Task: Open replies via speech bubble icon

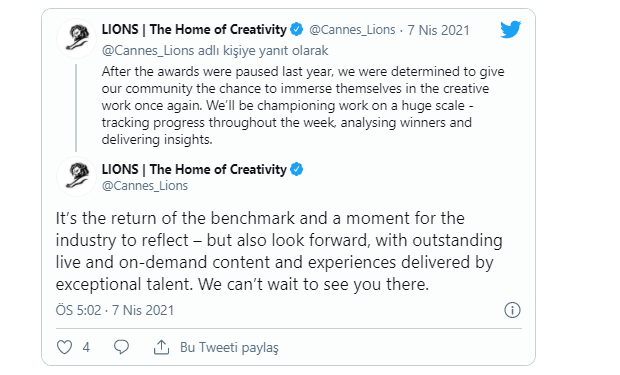Action: pos(121,347)
